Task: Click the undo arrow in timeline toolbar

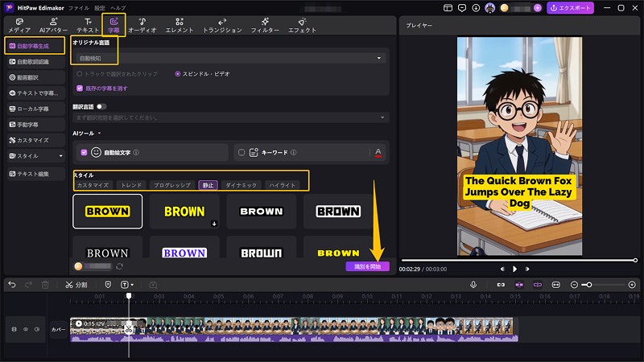Action: coord(12,285)
